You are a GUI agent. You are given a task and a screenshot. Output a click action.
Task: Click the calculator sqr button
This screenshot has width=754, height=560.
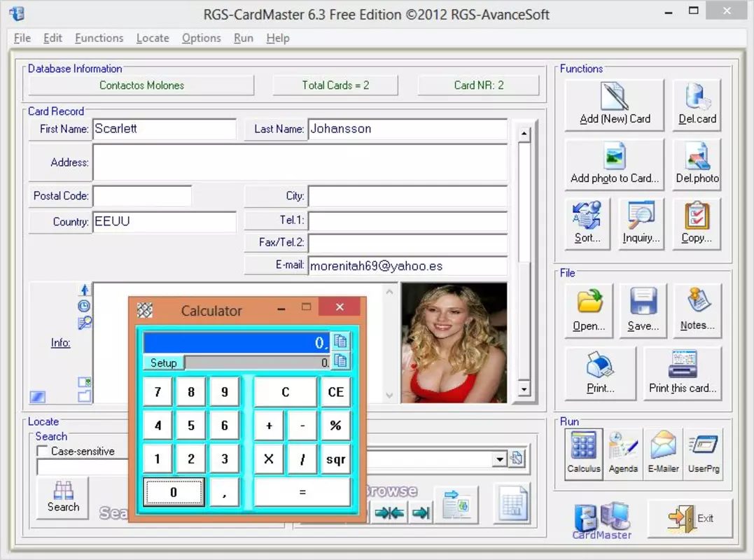pos(335,459)
